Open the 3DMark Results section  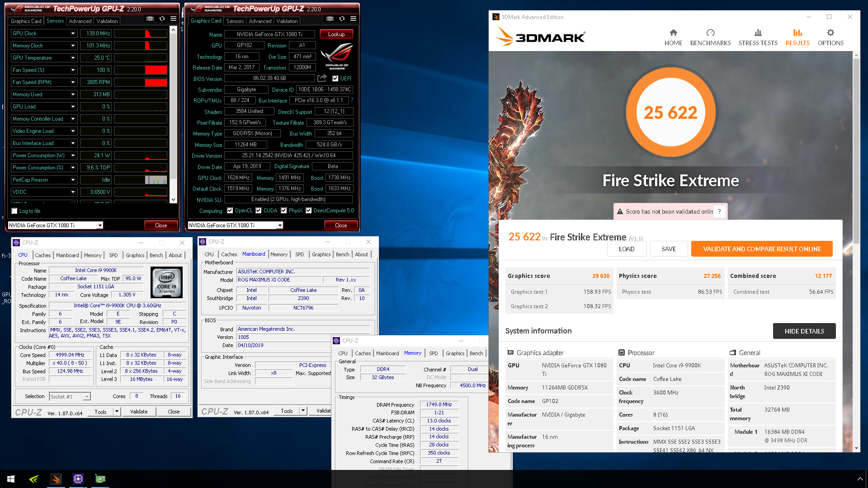(797, 37)
